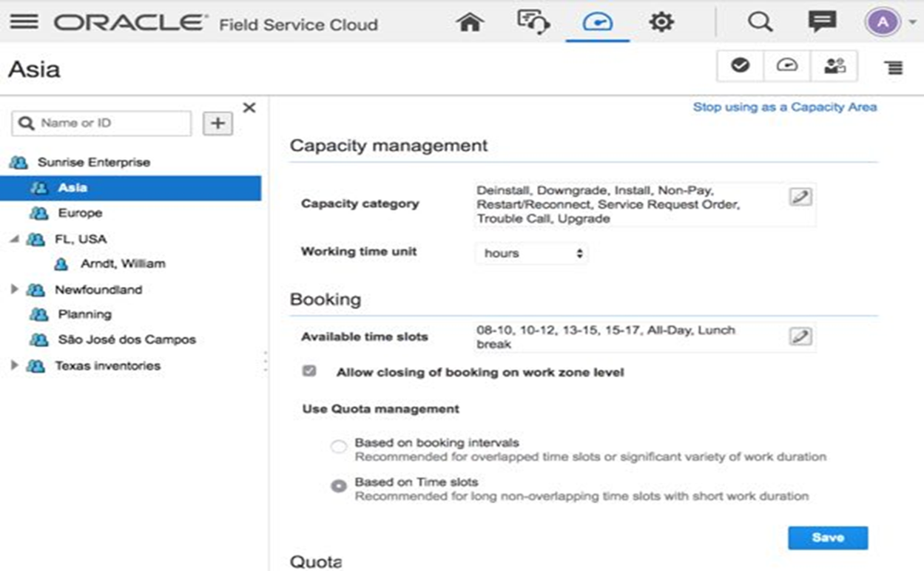Edit Available time slots with the pencil icon
This screenshot has width=924, height=571.
coord(801,336)
